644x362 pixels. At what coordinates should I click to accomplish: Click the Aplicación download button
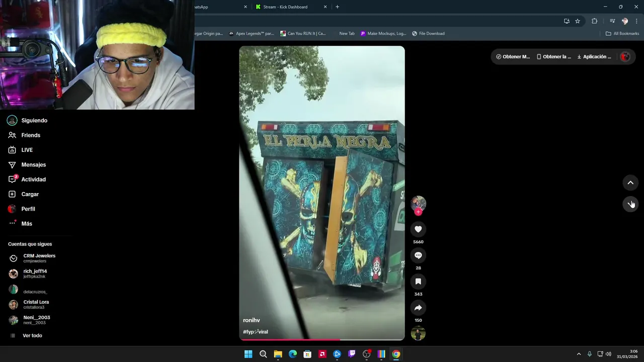(594, 57)
